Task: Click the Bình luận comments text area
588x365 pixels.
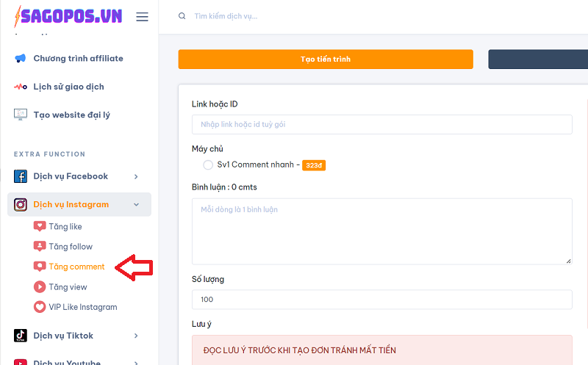Action: point(381,231)
